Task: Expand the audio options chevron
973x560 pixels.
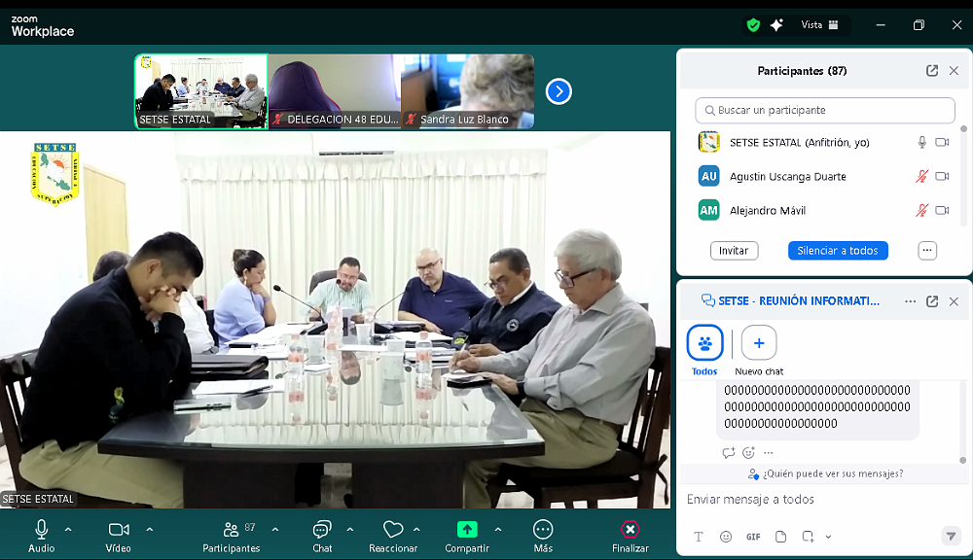Action: click(68, 530)
